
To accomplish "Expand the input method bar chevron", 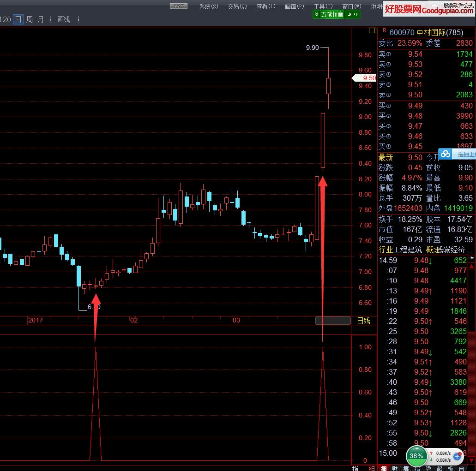I will 316,15.
